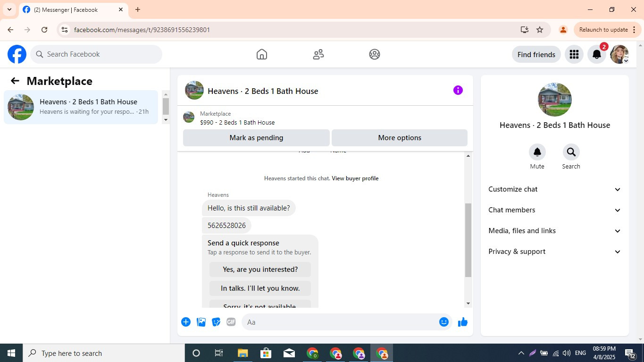This screenshot has width=644, height=362.
Task: Open Microsoft Store from taskbar
Action: coord(266,353)
